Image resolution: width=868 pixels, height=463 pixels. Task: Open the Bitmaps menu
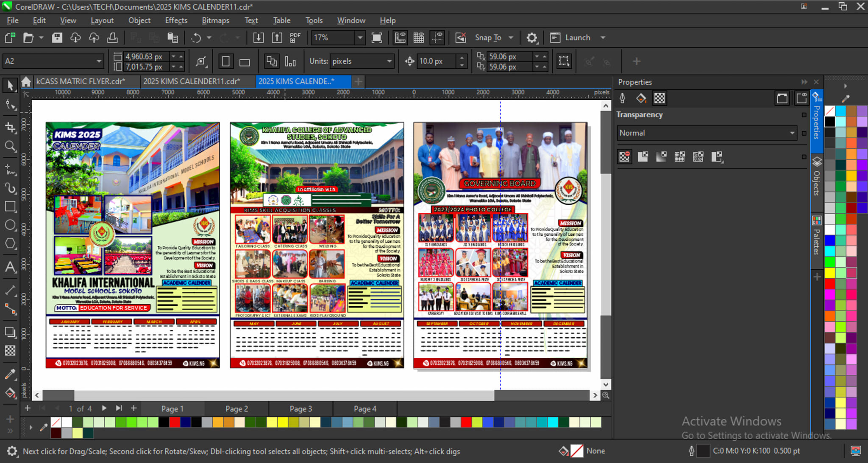point(215,20)
